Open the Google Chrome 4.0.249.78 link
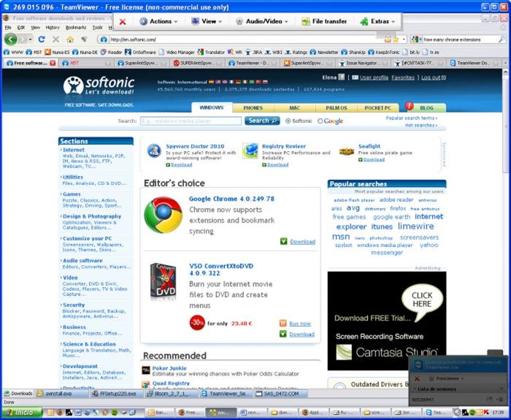Image resolution: width=511 pixels, height=420 pixels. (x=232, y=199)
